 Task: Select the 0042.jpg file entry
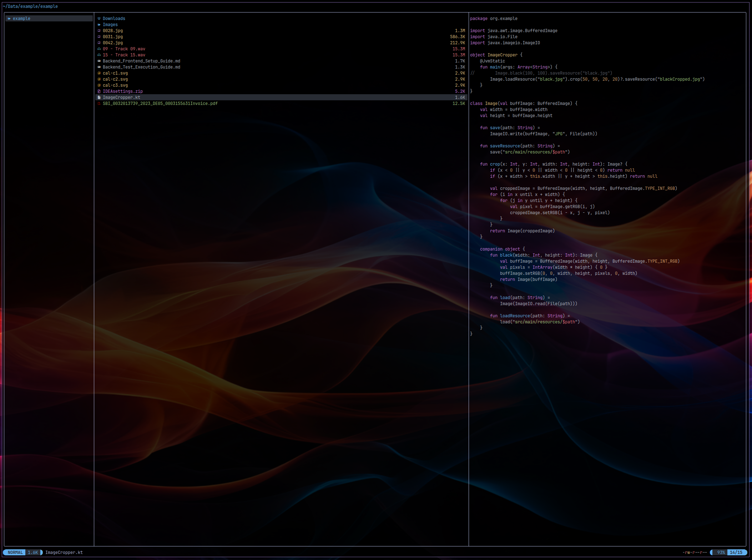point(113,43)
